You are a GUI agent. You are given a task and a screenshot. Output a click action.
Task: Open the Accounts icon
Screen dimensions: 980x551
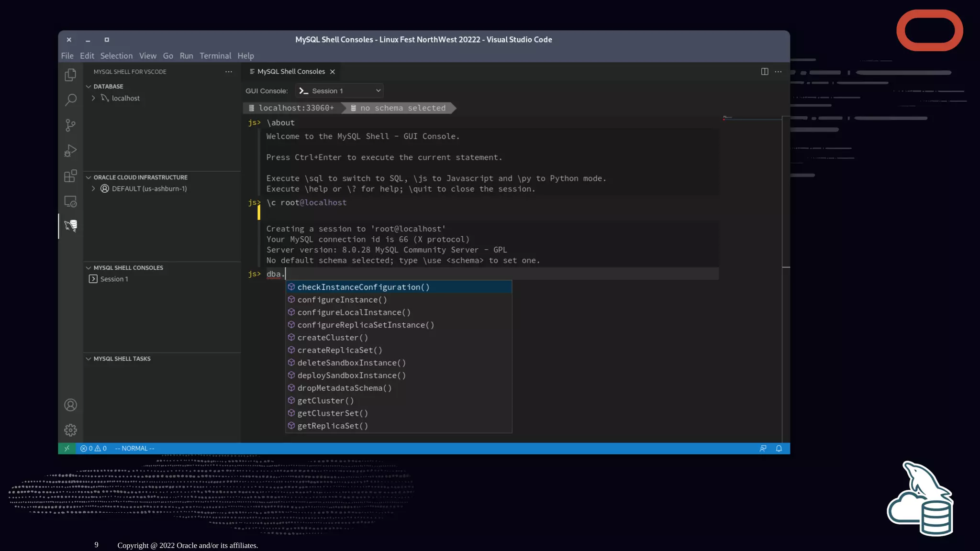(x=70, y=405)
